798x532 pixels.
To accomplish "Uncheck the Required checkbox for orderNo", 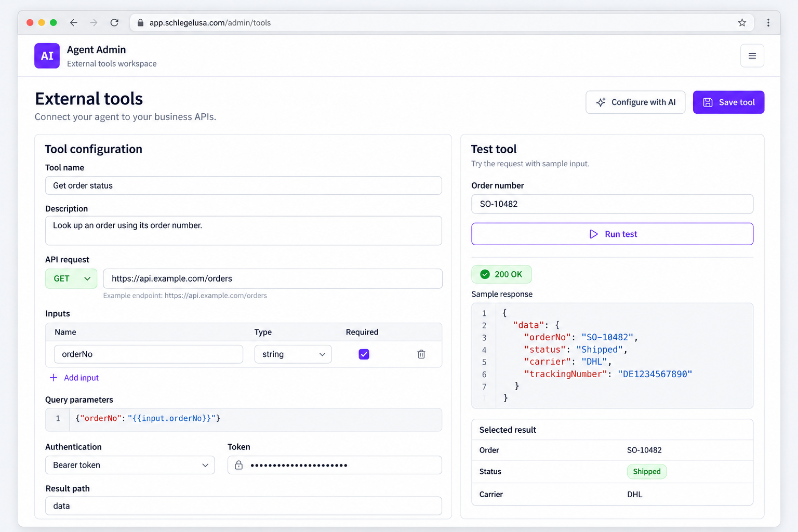I will click(364, 354).
